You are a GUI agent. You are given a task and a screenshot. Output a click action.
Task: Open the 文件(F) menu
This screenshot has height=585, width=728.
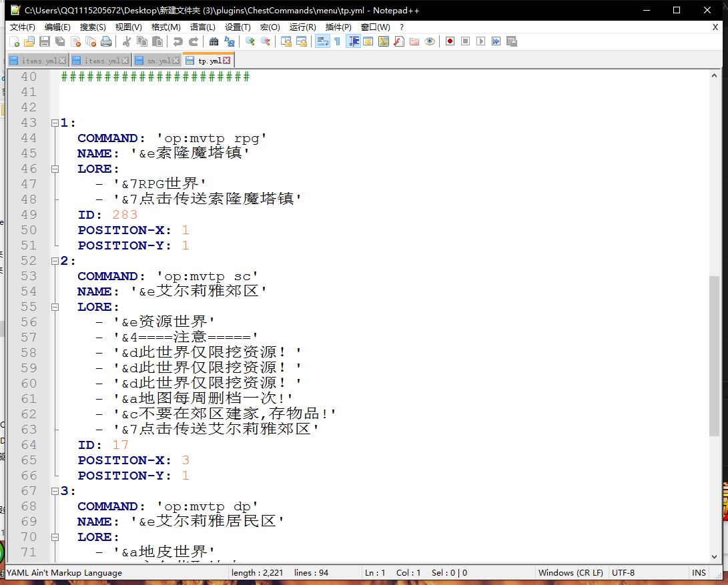click(22, 27)
